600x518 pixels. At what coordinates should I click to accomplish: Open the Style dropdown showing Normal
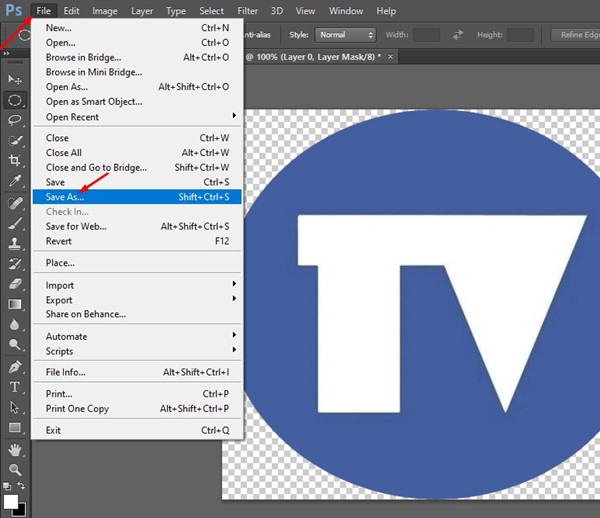click(x=346, y=35)
